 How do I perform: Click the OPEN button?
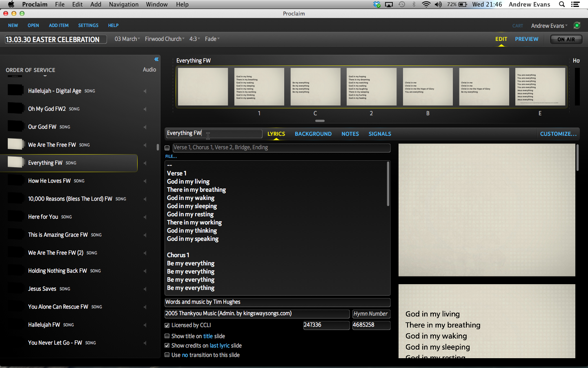33,25
